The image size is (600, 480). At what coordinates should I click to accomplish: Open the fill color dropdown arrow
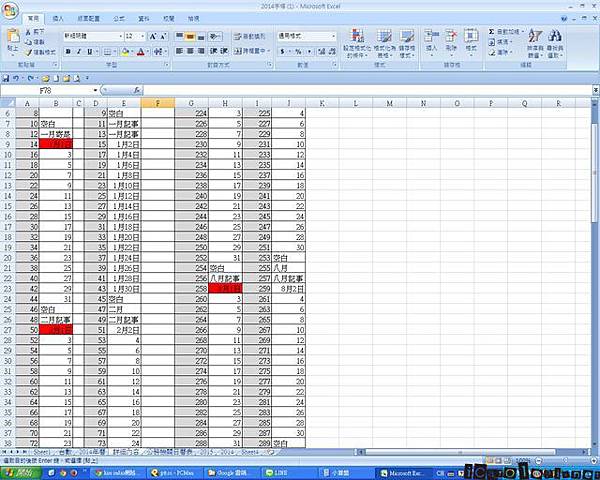click(x=132, y=51)
